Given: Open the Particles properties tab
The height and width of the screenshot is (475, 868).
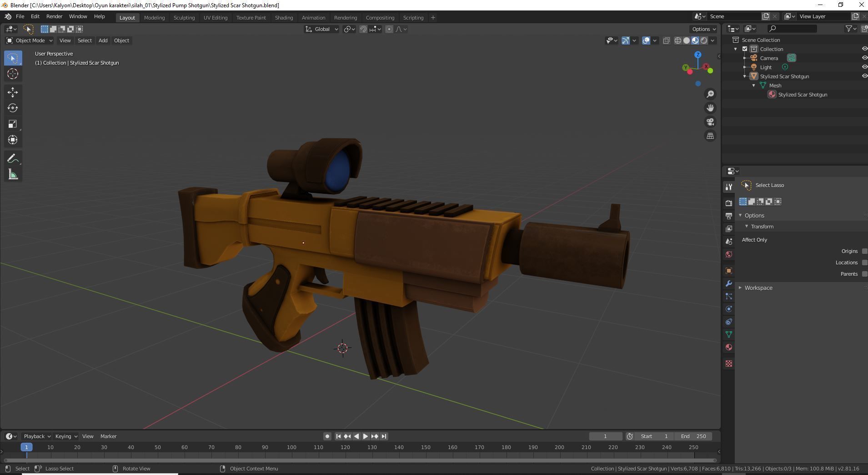Looking at the screenshot, I should click(x=729, y=296).
